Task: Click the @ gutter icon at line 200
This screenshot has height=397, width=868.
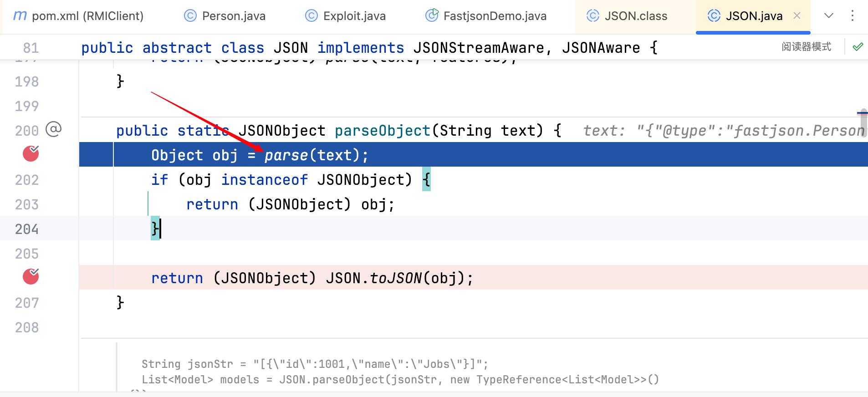Action: click(54, 130)
